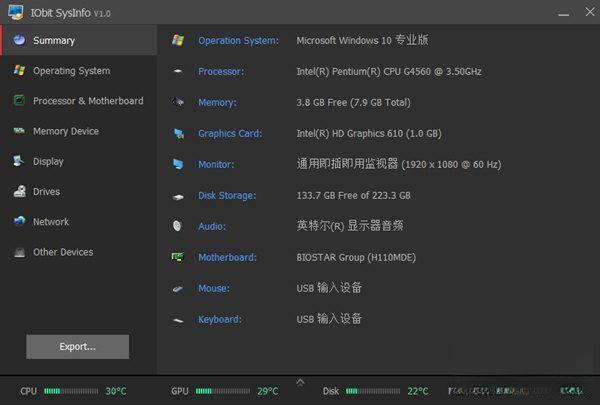Click the Graphics Card: label
This screenshot has width=600, height=405.
(230, 134)
